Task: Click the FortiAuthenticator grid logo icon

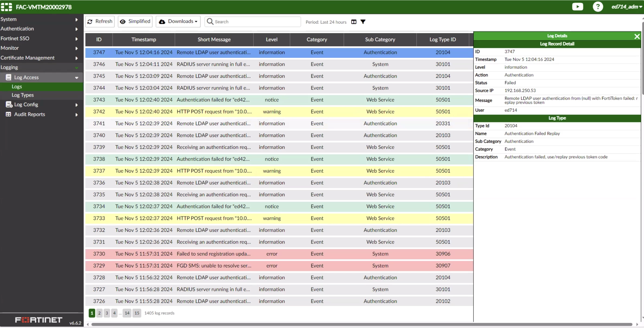Action: pyautogui.click(x=6, y=7)
